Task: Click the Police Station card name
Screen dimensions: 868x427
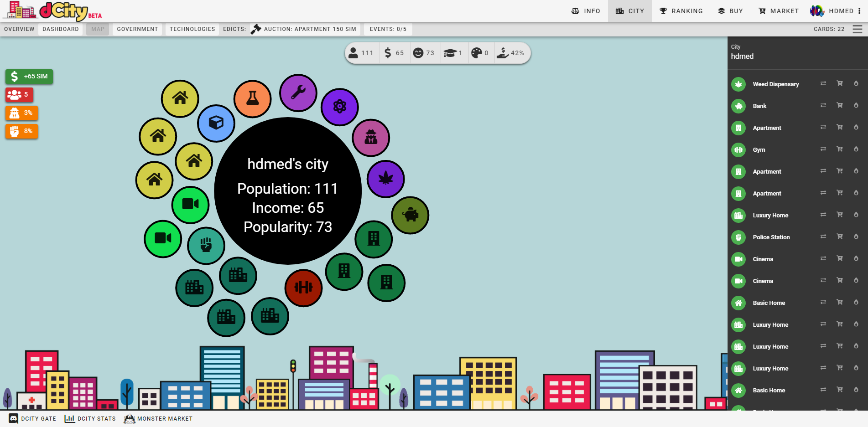Action: point(771,237)
